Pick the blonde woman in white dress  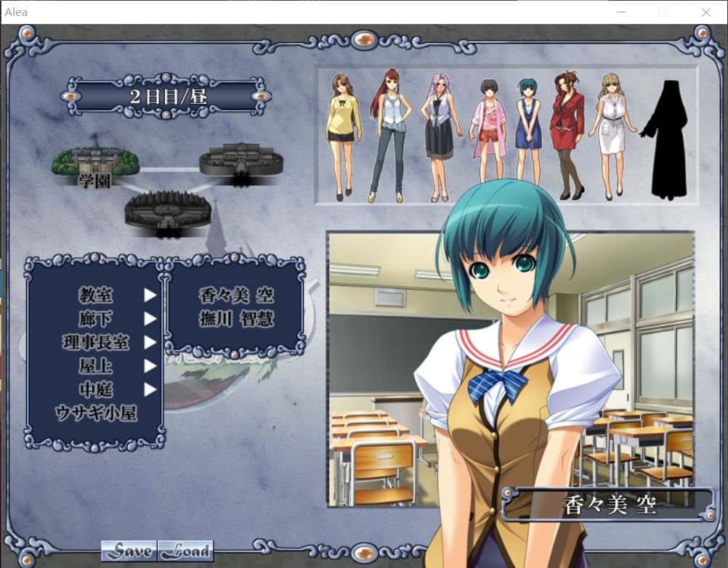click(611, 137)
